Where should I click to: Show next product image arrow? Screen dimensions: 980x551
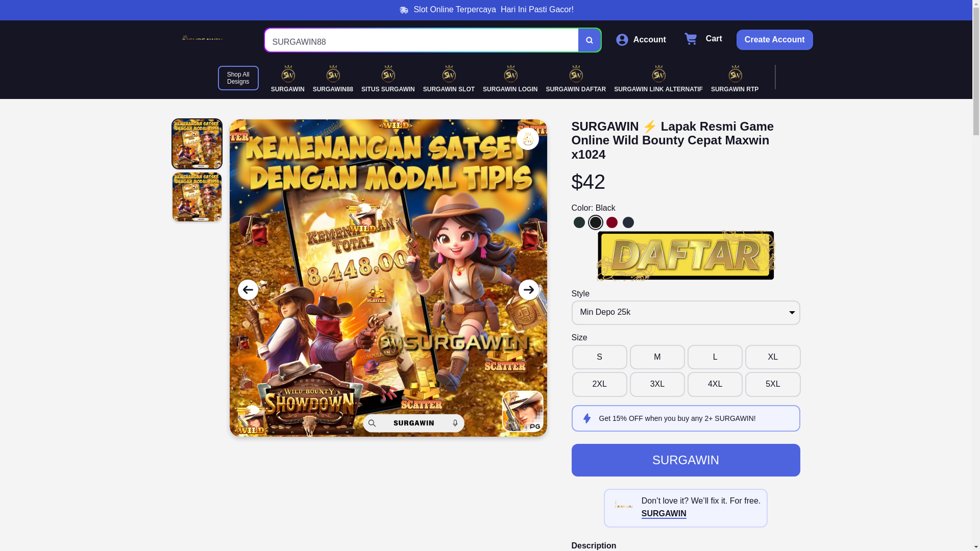[529, 290]
